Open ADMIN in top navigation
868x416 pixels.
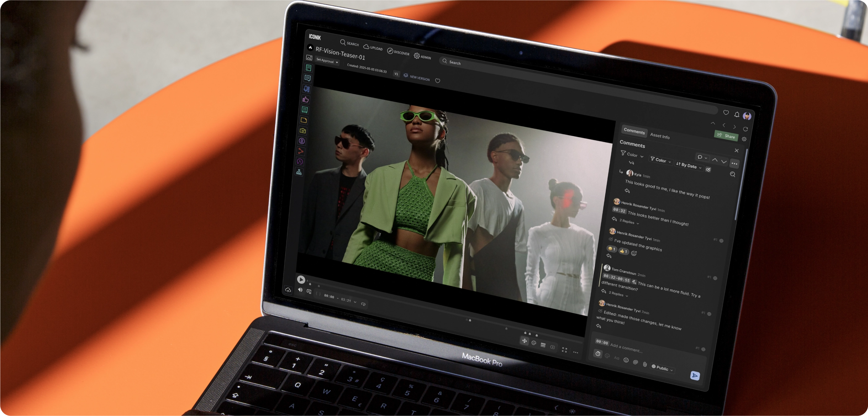(422, 57)
